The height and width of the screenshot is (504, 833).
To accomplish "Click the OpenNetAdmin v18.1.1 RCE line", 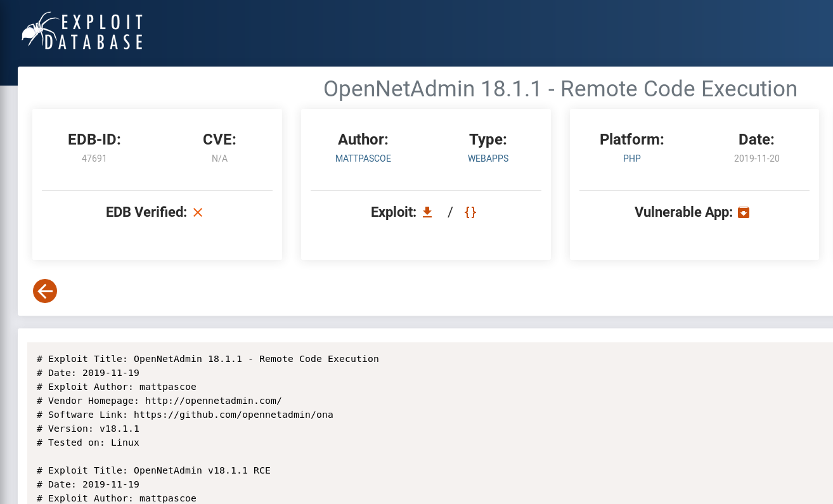I will click(x=153, y=470).
